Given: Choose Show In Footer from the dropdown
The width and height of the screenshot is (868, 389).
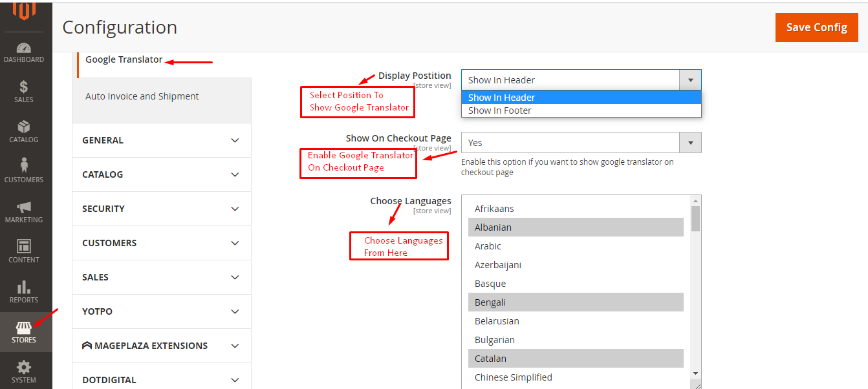Looking at the screenshot, I should coord(581,110).
